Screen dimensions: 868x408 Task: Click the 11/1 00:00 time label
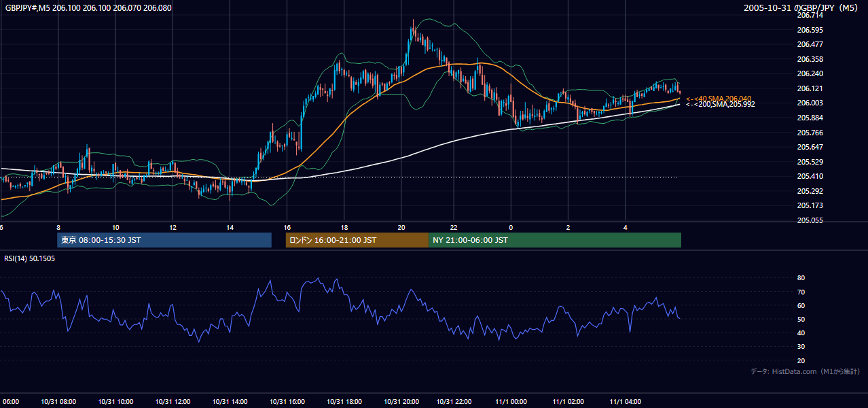511,402
